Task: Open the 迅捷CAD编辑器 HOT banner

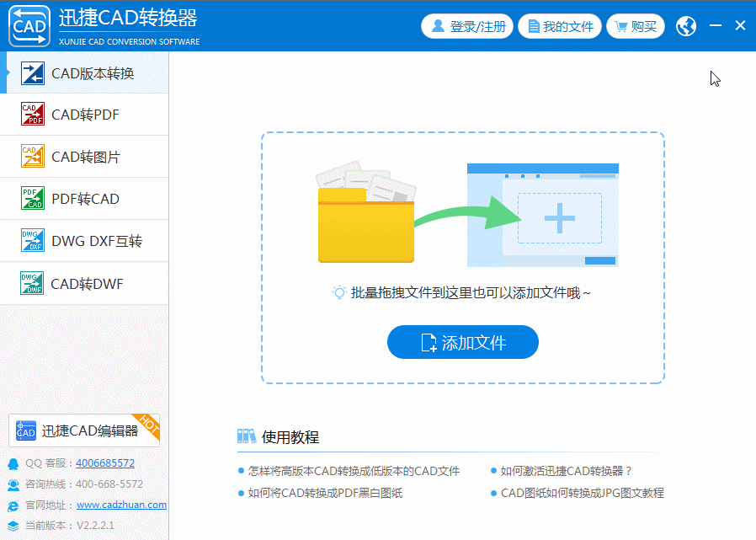Action: (x=84, y=430)
